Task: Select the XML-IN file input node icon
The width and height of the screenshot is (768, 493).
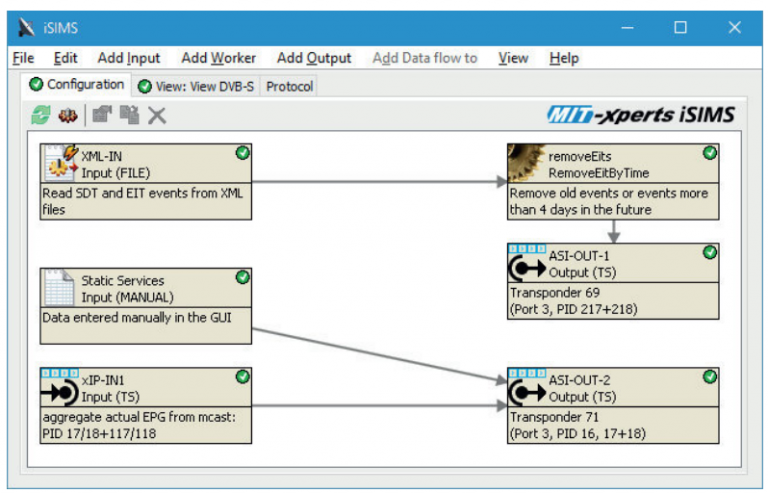Action: pos(60,164)
